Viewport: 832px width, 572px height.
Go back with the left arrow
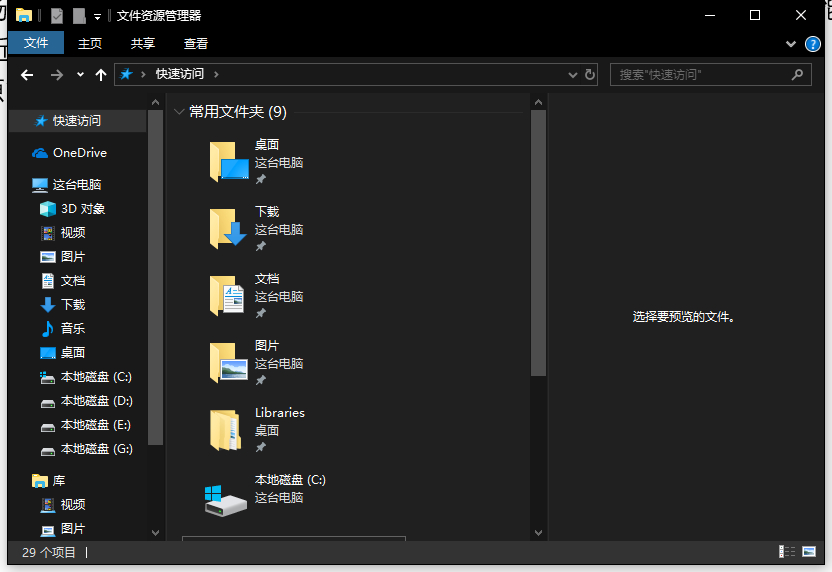(27, 75)
